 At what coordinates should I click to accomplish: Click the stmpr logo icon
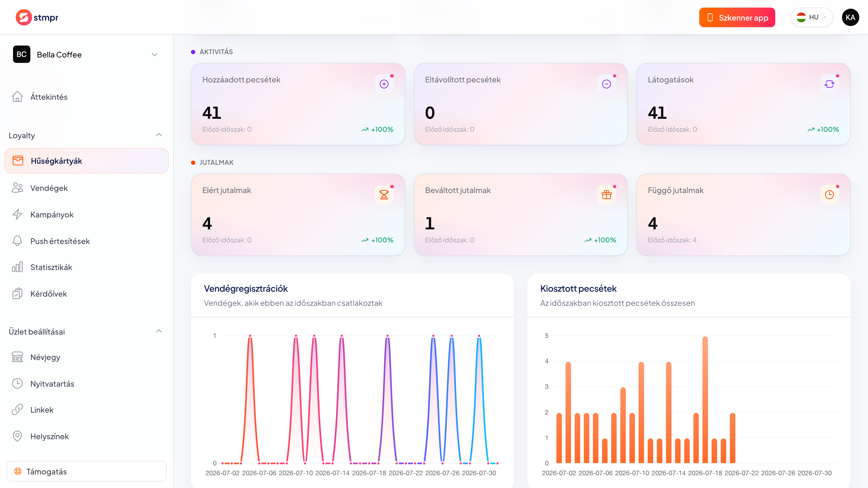click(24, 17)
